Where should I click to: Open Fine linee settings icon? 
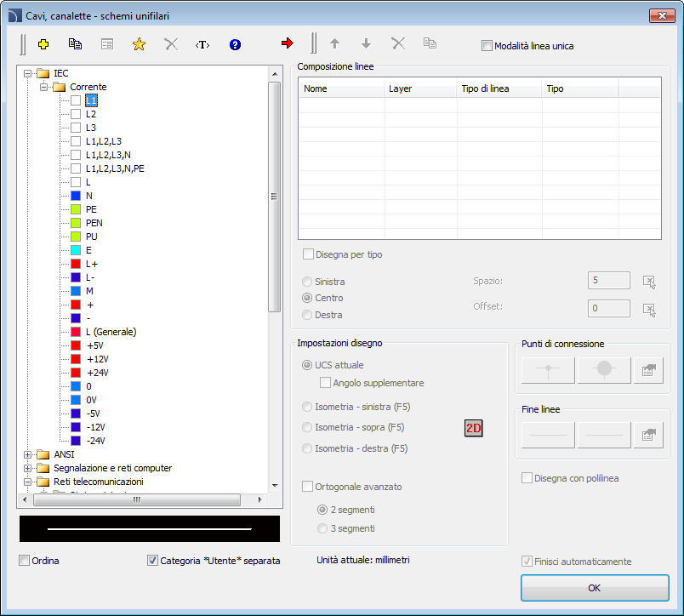[x=648, y=435]
